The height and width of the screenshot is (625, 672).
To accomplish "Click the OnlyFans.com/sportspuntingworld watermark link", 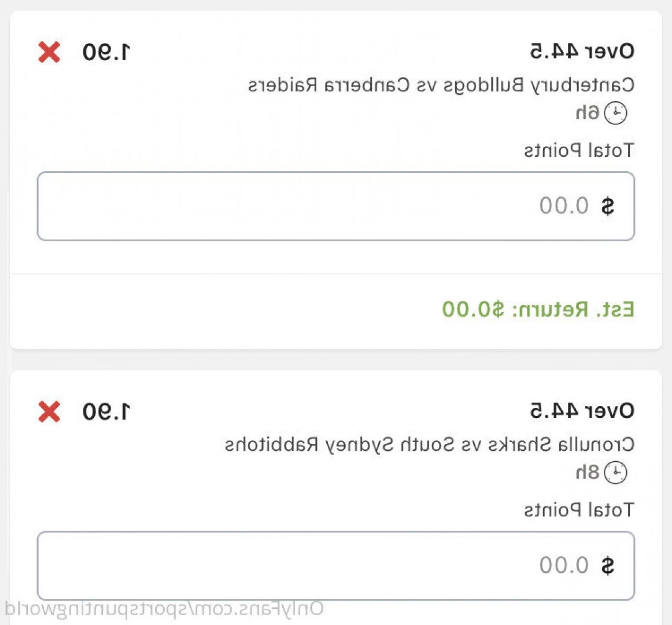I will (x=164, y=609).
